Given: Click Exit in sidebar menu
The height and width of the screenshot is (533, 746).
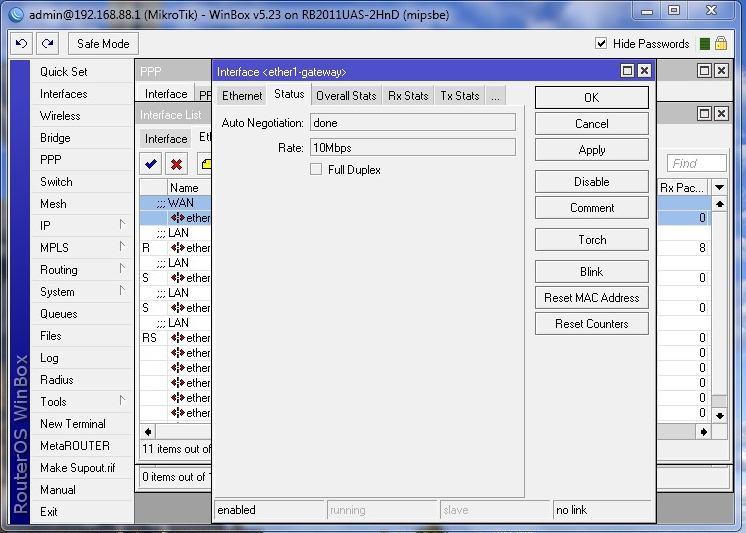Looking at the screenshot, I should click(82, 512).
